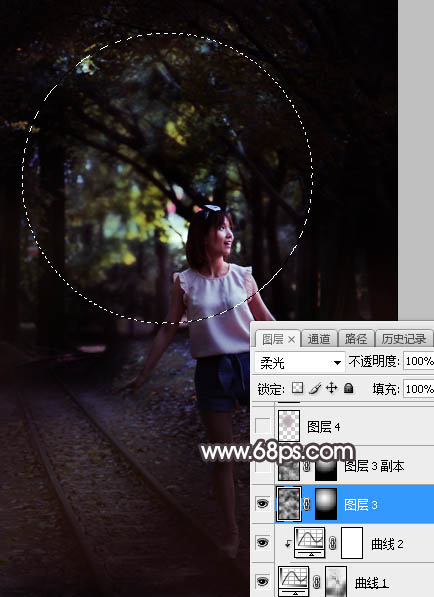Click clipping arrow on 曲线 2
434x597 pixels.
[x=288, y=543]
